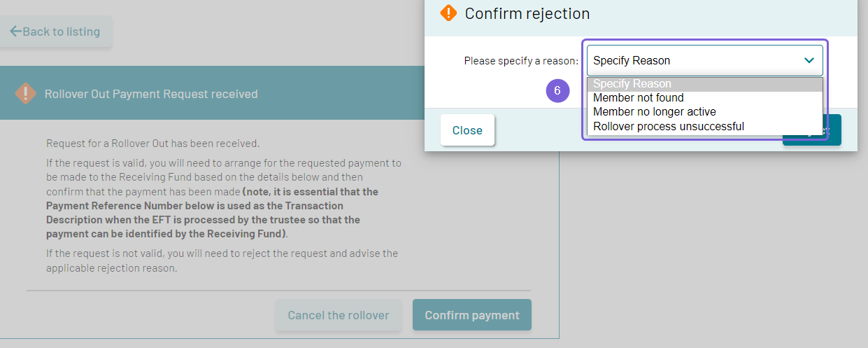This screenshot has height=348, width=868.
Task: Click 'Rollover Out Payment Request received' banner heading
Action: (151, 94)
